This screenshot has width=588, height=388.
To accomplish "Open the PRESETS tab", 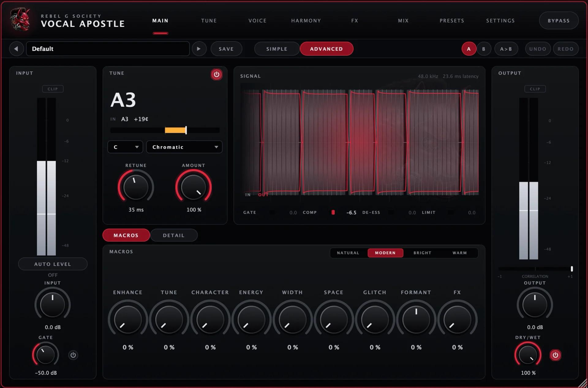I will tap(452, 21).
